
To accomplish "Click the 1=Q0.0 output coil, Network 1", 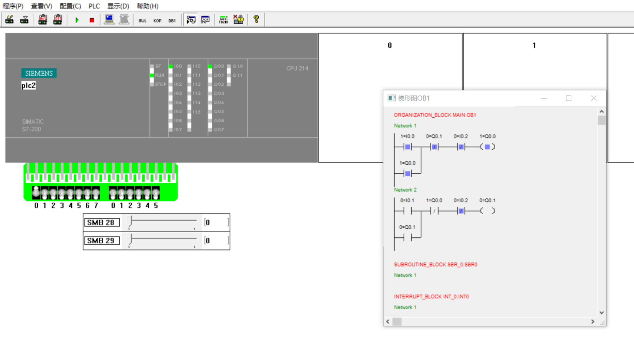I will [x=487, y=147].
